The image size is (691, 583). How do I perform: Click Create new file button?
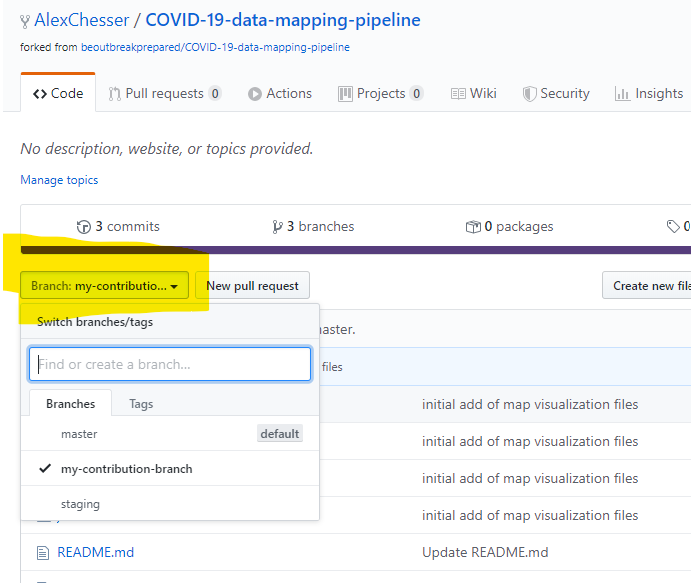pyautogui.click(x=646, y=286)
